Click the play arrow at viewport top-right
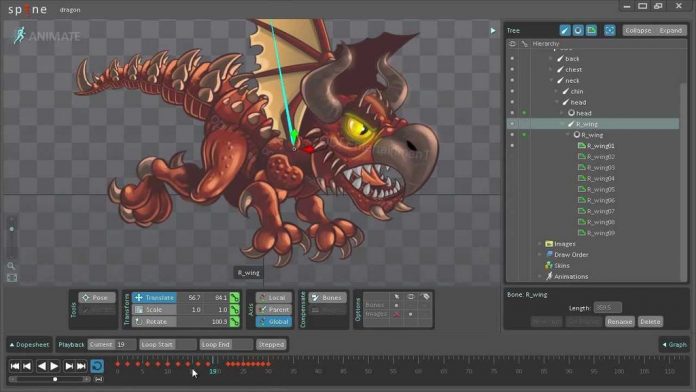The image size is (696, 392). pos(493,31)
